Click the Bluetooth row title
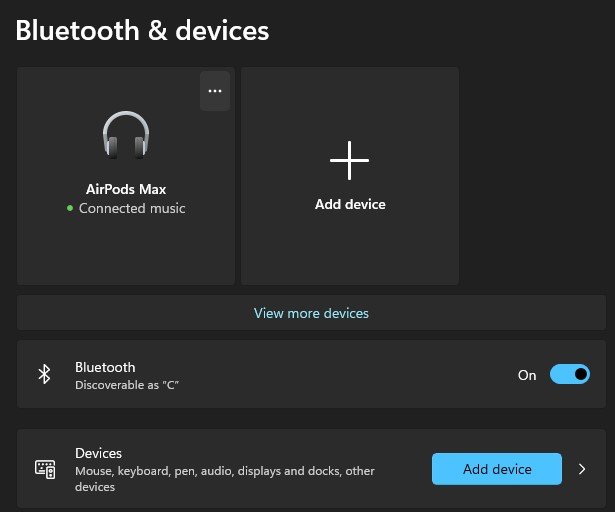The width and height of the screenshot is (615, 512). pos(105,367)
